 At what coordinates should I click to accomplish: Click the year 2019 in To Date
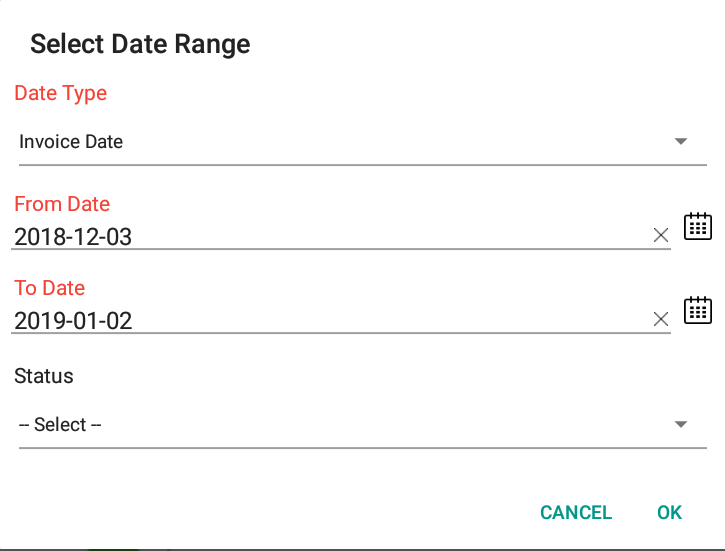pyautogui.click(x=40, y=320)
